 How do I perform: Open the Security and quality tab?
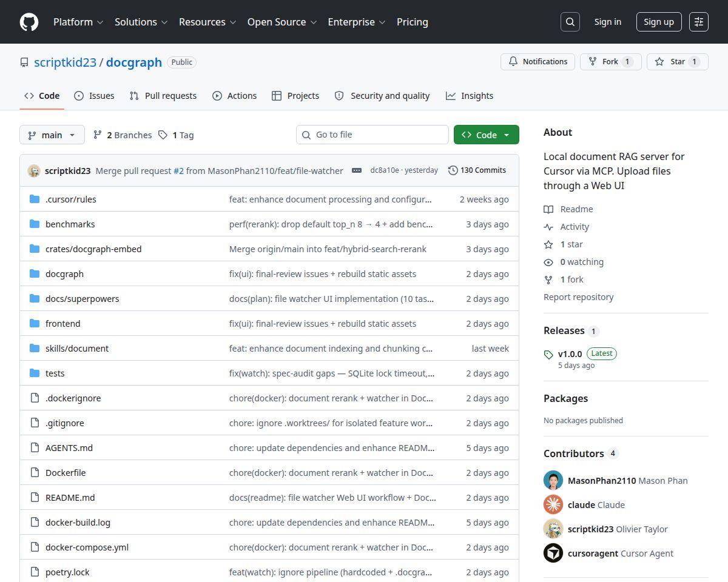pyautogui.click(x=382, y=96)
